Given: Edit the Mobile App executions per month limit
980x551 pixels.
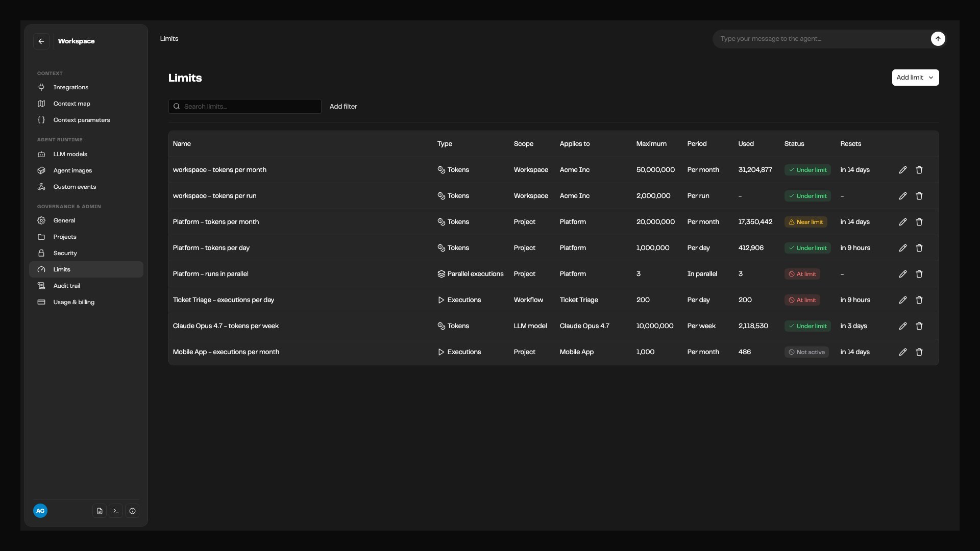Looking at the screenshot, I should pyautogui.click(x=903, y=352).
